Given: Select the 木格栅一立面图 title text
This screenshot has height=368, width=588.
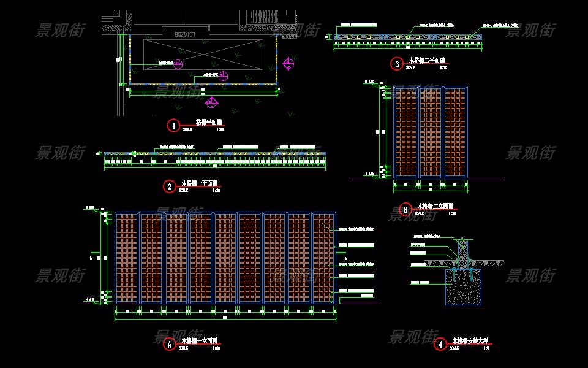Looking at the screenshot, I should pyautogui.click(x=199, y=341).
